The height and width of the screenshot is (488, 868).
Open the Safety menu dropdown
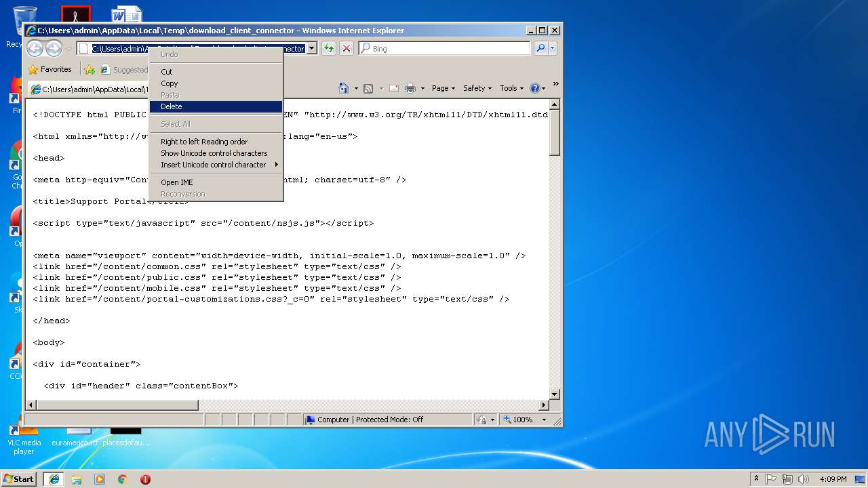tap(477, 88)
